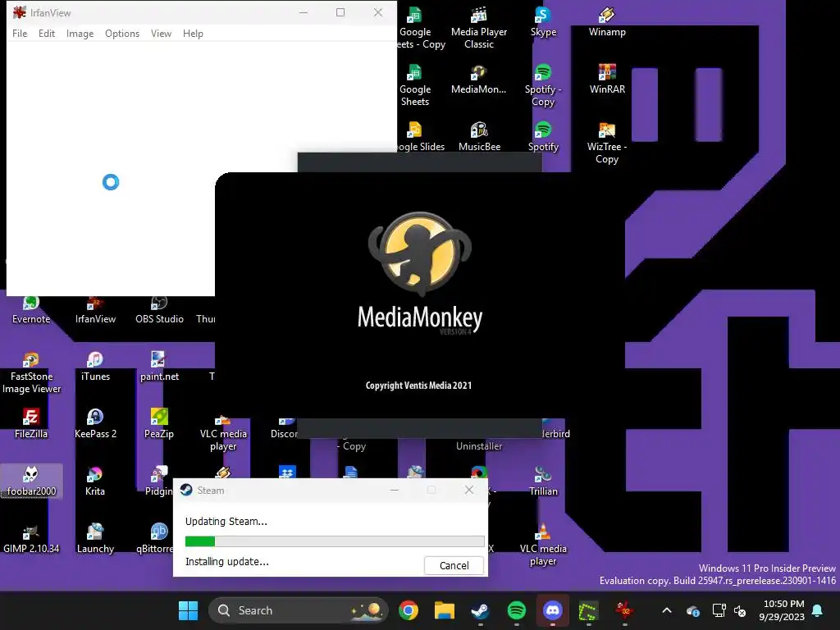Select the OBS Studio desktop icon
This screenshot has height=630, width=840.
(x=159, y=311)
